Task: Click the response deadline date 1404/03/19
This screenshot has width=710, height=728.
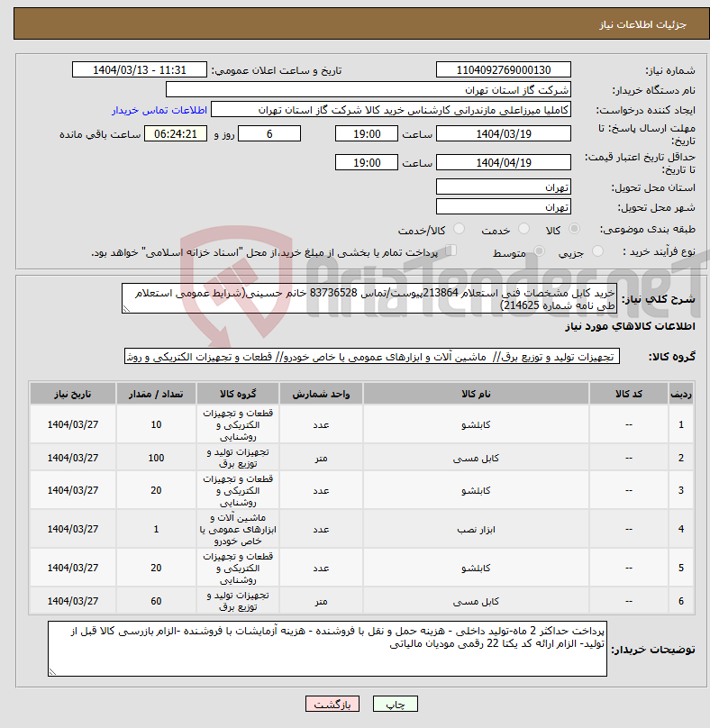Action: click(504, 134)
